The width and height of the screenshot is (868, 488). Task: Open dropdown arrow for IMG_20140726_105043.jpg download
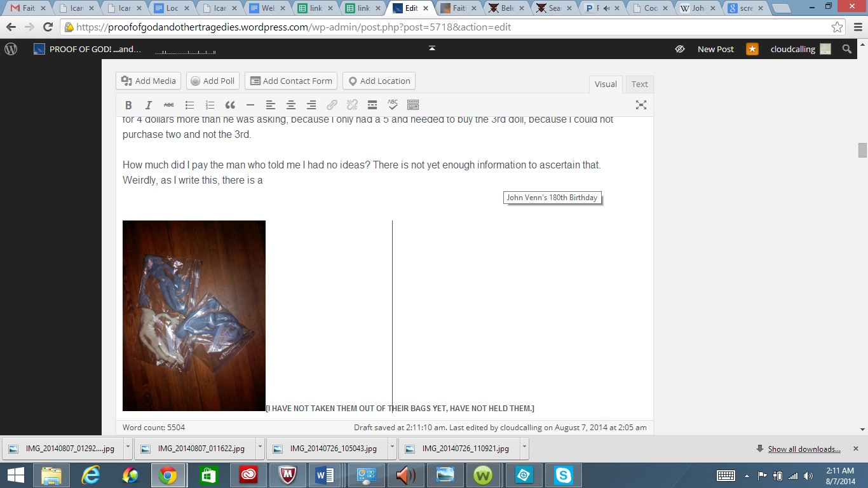pyautogui.click(x=392, y=448)
